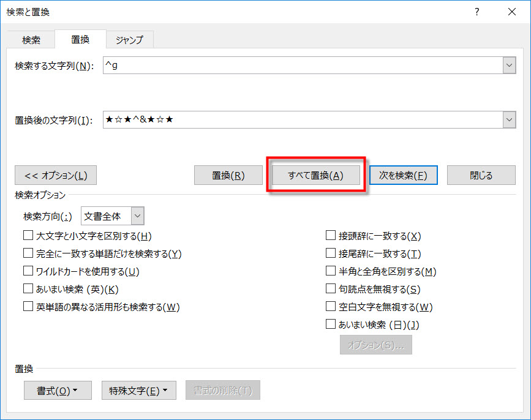Close the 検索と置換 dialog with X
This screenshot has height=420, width=531.
[511, 12]
